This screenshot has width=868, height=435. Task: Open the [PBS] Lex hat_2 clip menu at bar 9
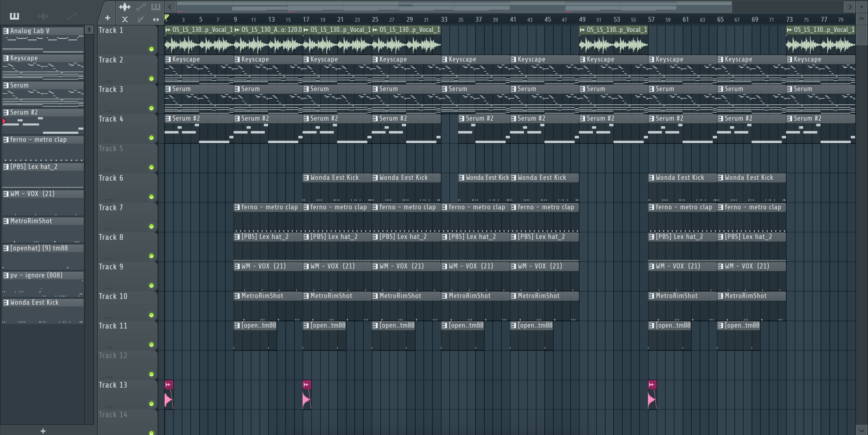coord(237,237)
